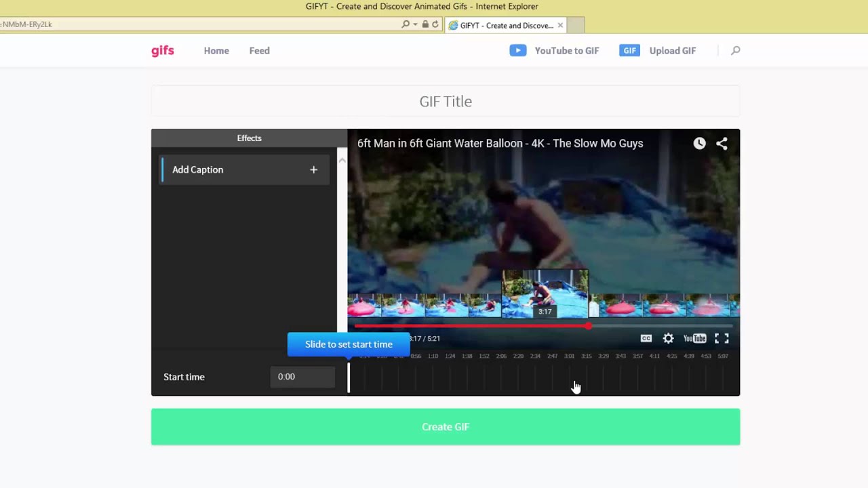
Task: Select the Effects panel header
Action: pyautogui.click(x=249, y=138)
